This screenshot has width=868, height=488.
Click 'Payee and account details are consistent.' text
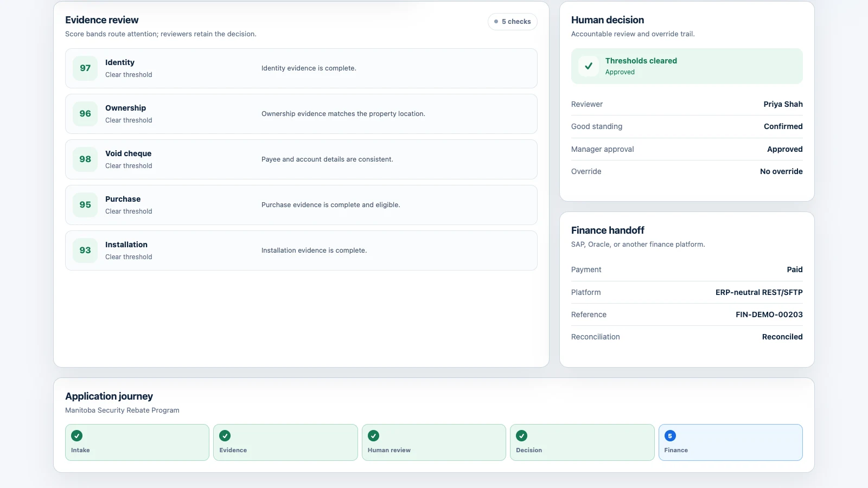coord(327,159)
